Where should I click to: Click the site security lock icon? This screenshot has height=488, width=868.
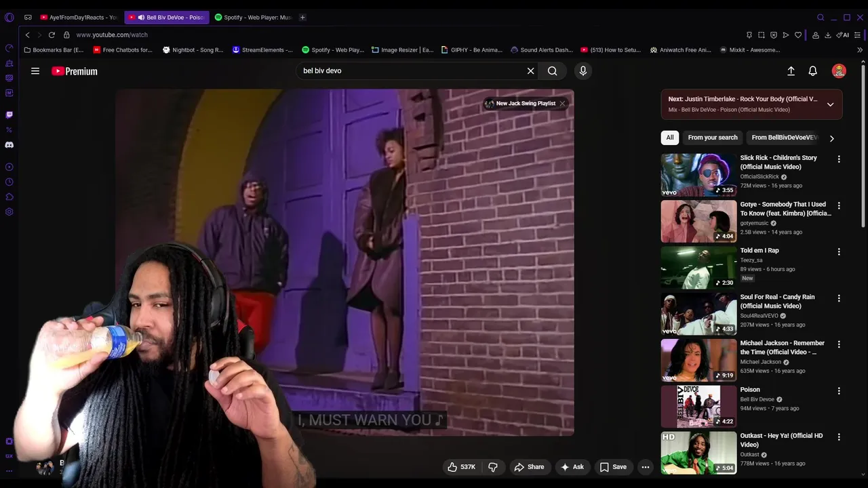point(66,35)
